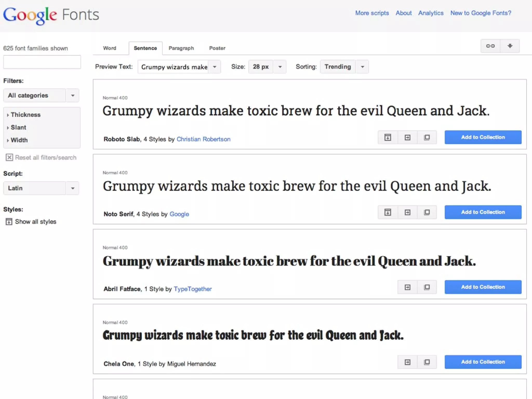Click the Reset all filters/search X box

click(x=9, y=157)
